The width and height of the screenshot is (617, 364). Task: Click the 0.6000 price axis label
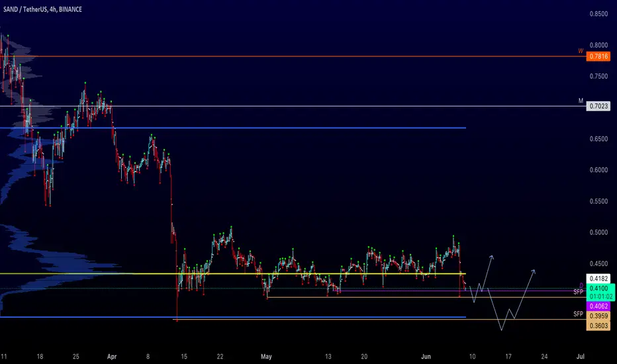pyautogui.click(x=598, y=170)
